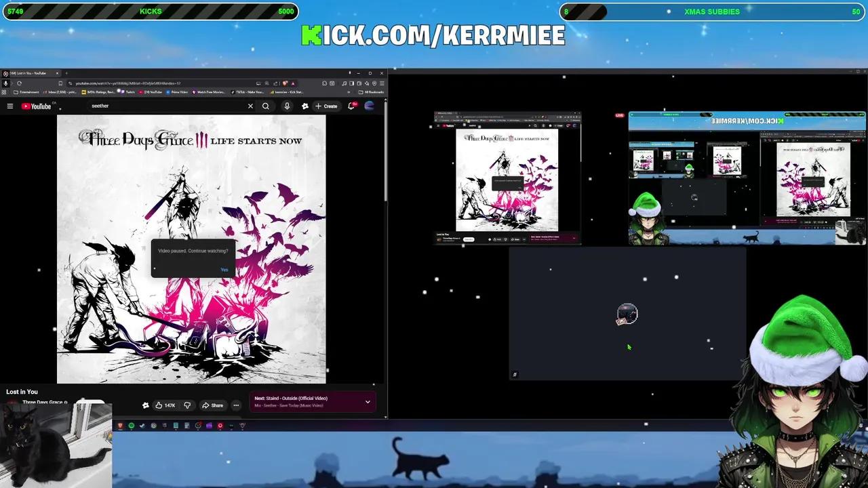
Task: Open the YouTube guide hamburger menu
Action: [x=10, y=106]
